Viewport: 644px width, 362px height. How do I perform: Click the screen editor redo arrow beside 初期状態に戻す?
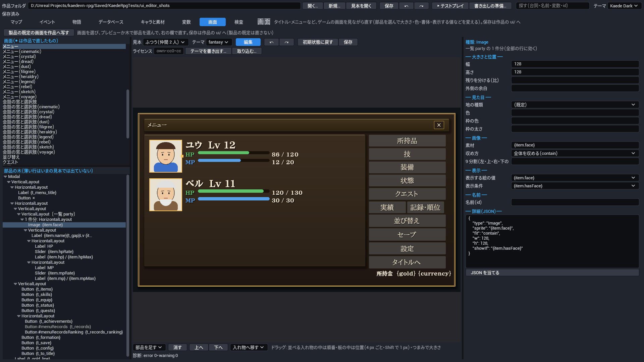[286, 42]
